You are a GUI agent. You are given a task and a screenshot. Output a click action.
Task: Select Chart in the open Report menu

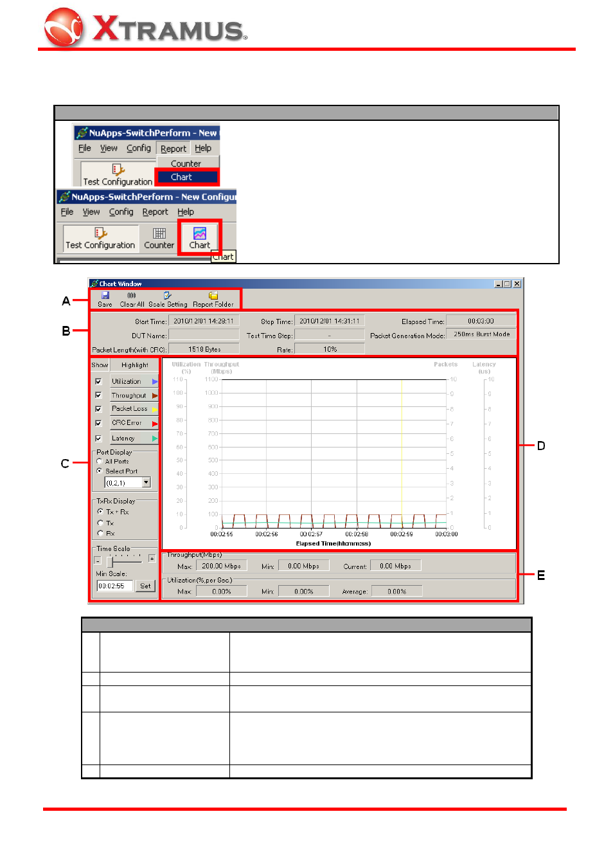click(x=187, y=177)
